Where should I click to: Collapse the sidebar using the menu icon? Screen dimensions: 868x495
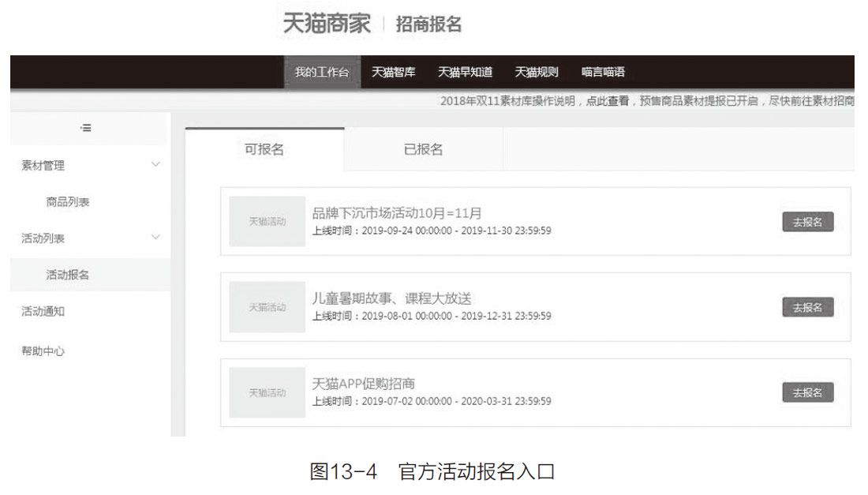coord(85,128)
